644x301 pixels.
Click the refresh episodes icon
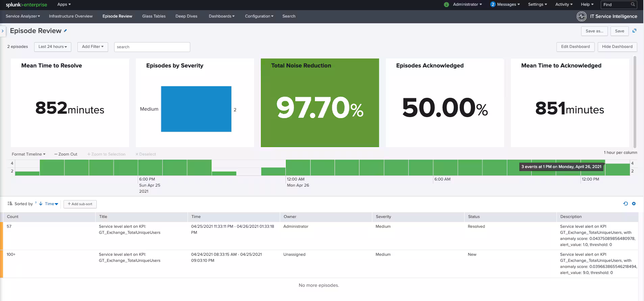(625, 203)
